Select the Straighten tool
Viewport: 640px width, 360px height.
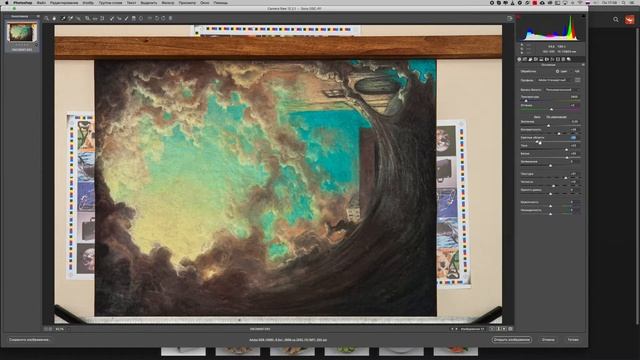[x=95, y=18]
